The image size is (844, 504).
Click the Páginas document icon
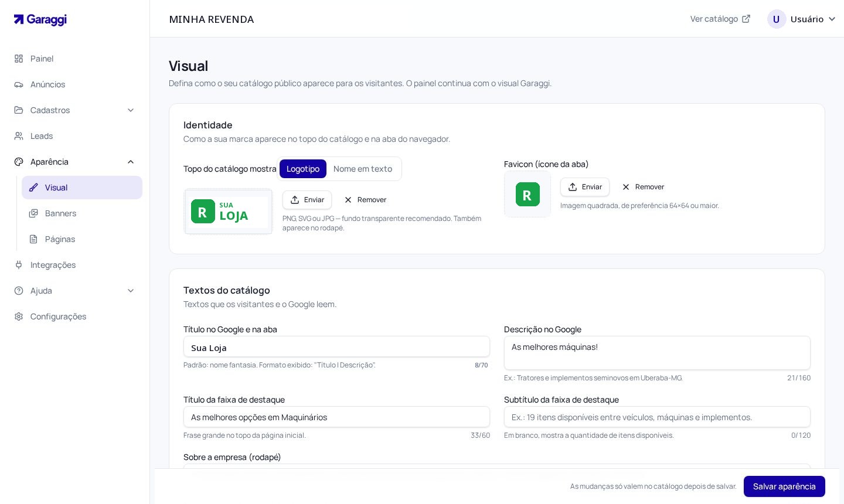coord(33,239)
